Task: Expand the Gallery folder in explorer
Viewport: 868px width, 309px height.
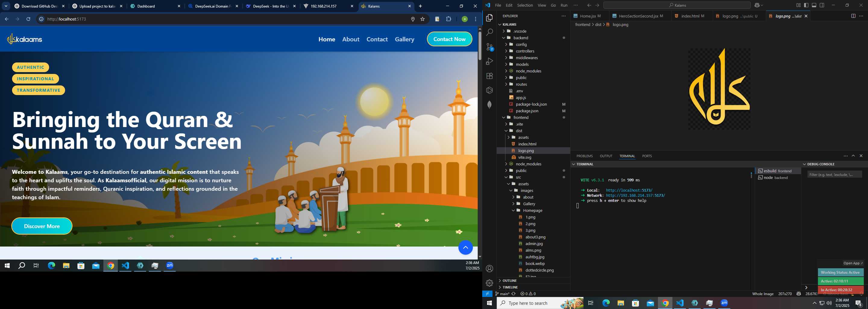Action: 514,204
